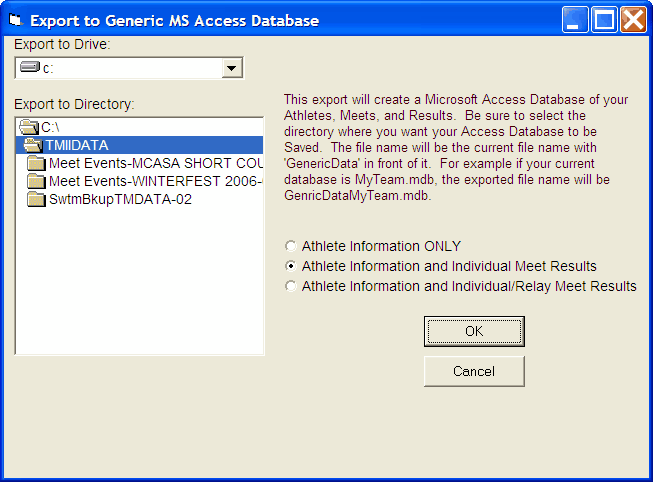Minimize the export dialog window
Screen dimensions: 653x482
[x=575, y=20]
